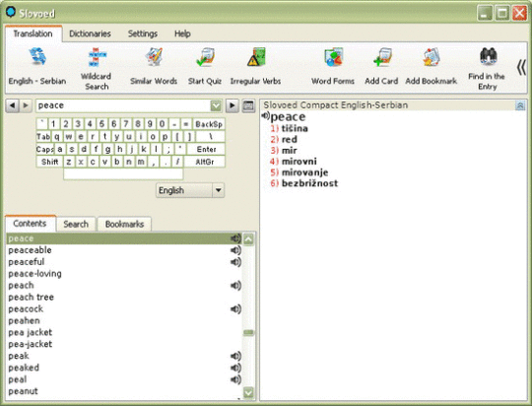Play audio for peach in list
The image size is (532, 406).
click(x=235, y=286)
